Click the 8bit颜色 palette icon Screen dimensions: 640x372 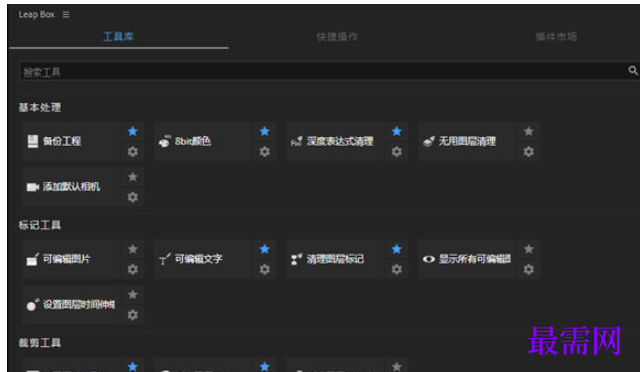(x=164, y=141)
